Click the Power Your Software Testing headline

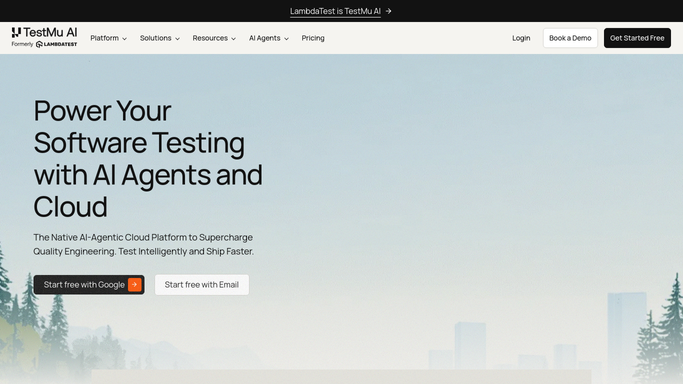click(148, 158)
